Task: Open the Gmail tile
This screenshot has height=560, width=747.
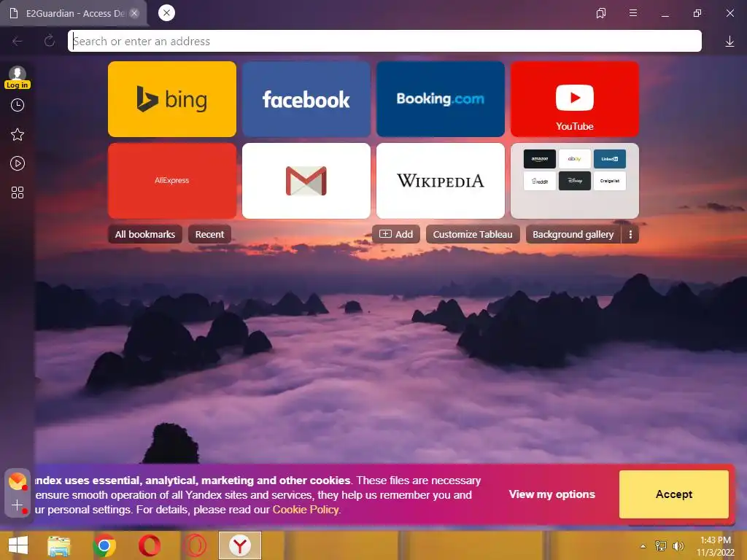Action: 306,181
